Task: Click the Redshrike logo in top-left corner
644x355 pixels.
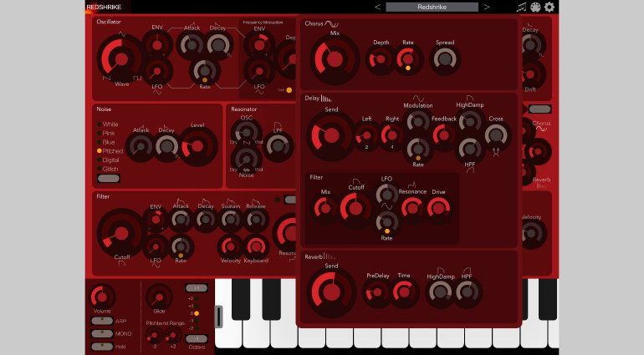Action: point(103,7)
